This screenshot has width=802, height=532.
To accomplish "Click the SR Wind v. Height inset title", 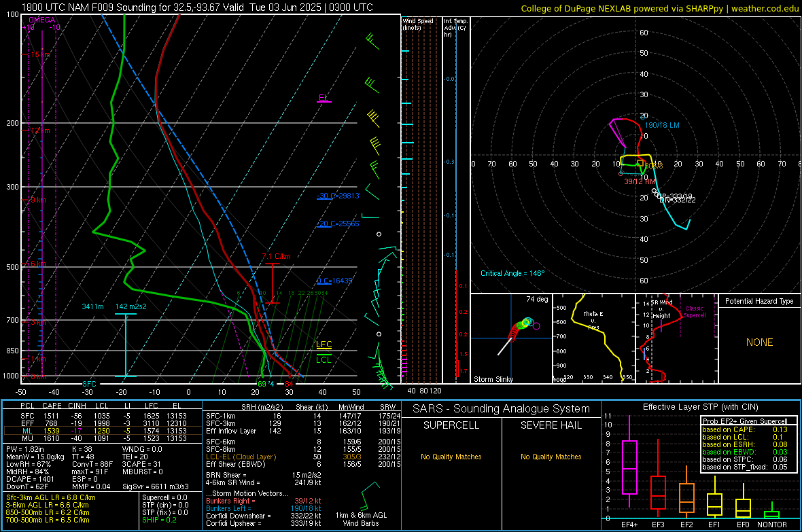I will pos(661,309).
